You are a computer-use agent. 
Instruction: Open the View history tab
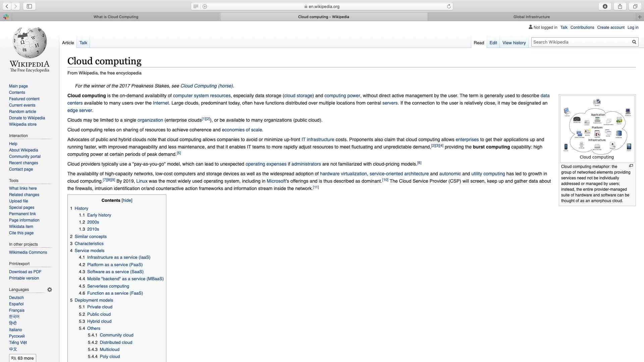click(514, 43)
